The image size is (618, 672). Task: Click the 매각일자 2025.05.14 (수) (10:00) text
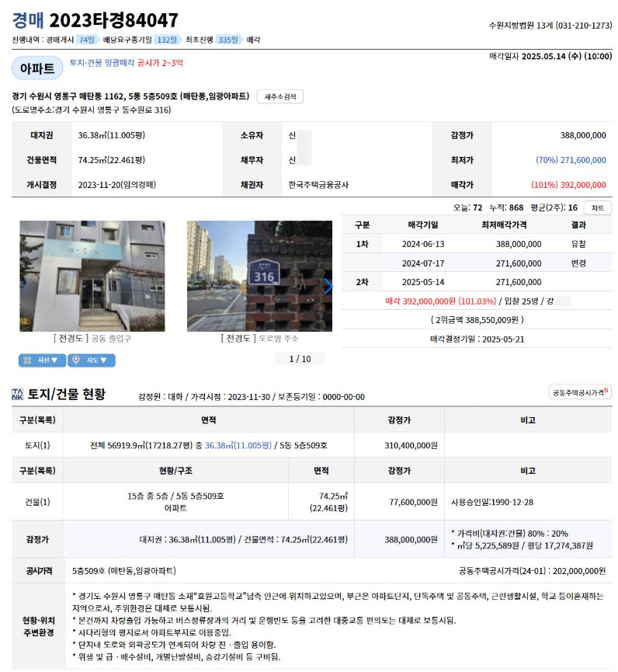click(x=550, y=57)
